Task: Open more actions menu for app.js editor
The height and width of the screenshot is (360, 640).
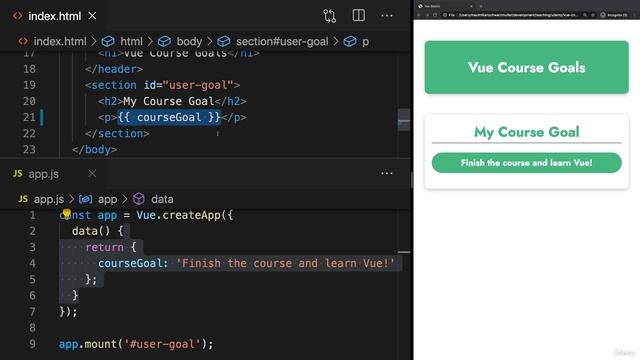Action: point(387,173)
